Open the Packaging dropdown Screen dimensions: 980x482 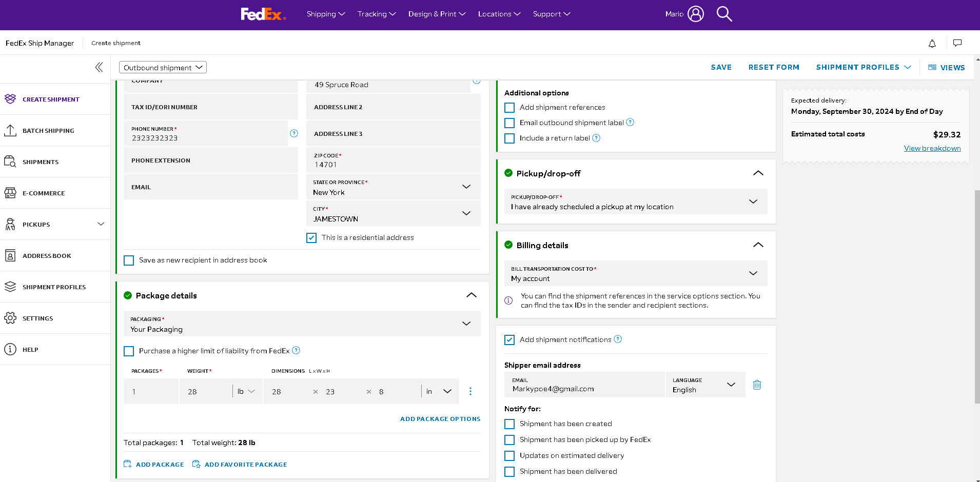[x=302, y=324]
